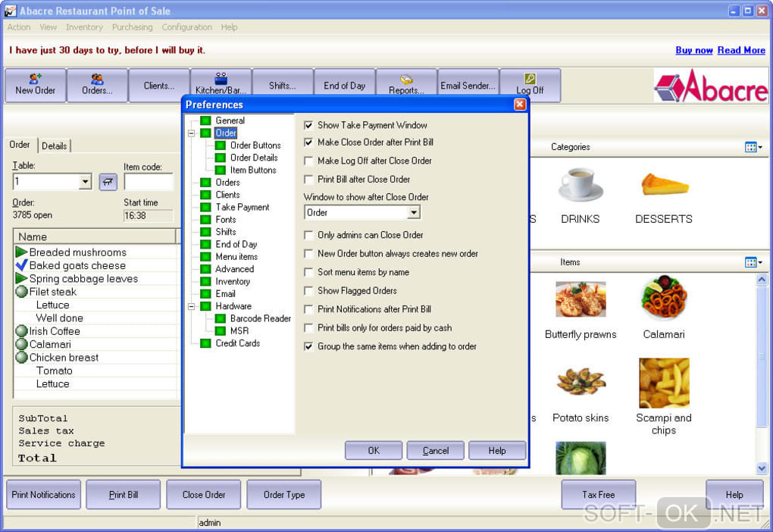
Task: Click green icon beside Credit Cards
Action: point(205,343)
